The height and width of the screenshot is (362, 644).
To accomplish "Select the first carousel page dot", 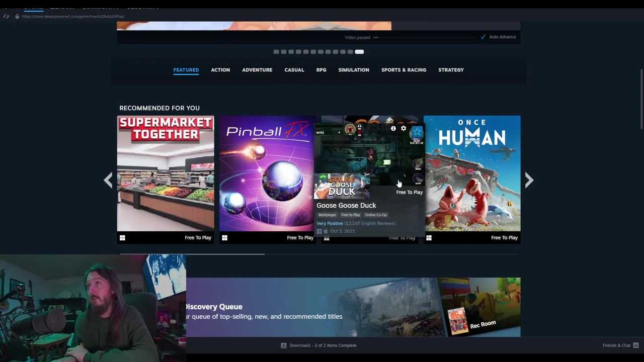I will [276, 51].
